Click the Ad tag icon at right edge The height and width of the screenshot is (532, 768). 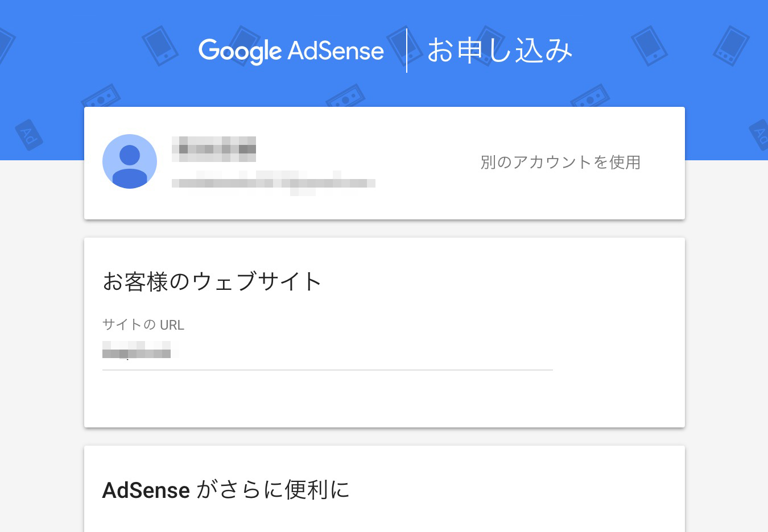759,135
